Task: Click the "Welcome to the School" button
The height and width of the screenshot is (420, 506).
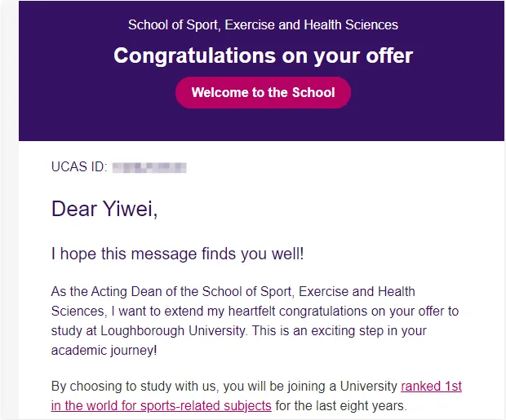Action: pos(263,93)
